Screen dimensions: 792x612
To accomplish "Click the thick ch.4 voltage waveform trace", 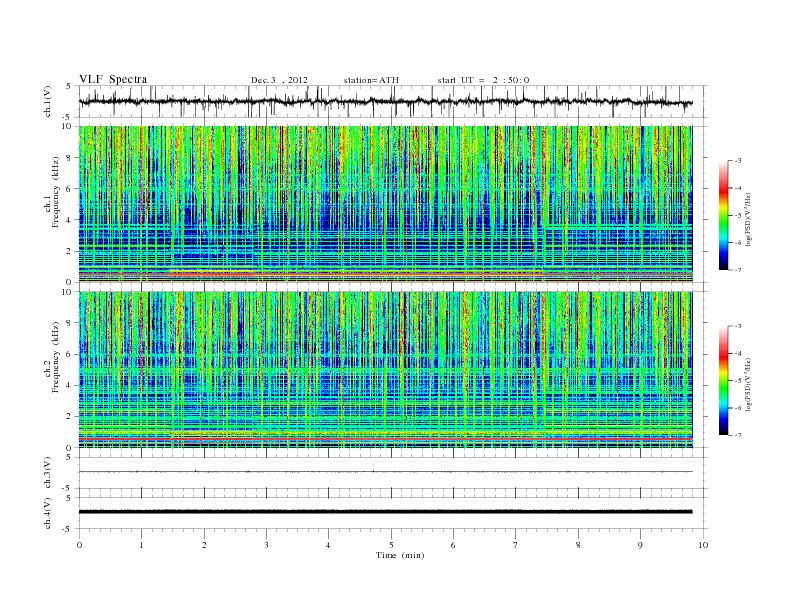I will pyautogui.click(x=386, y=512).
